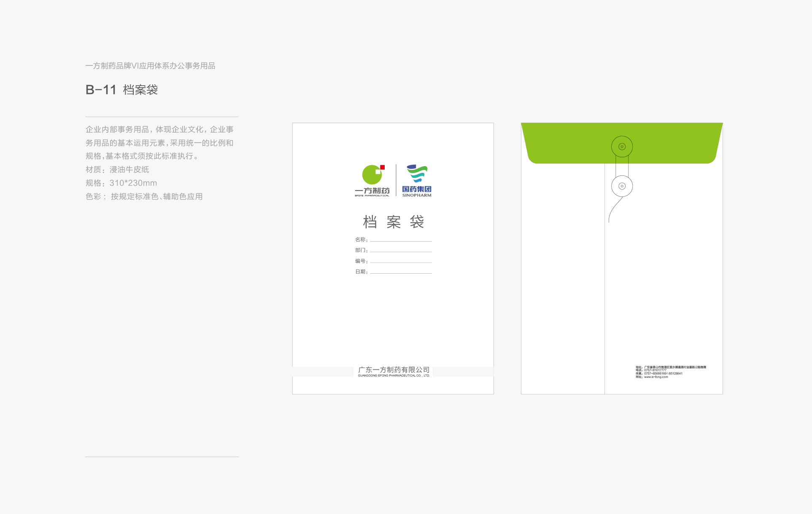Select the 材质：浸油牛皮纸 line

117,170
